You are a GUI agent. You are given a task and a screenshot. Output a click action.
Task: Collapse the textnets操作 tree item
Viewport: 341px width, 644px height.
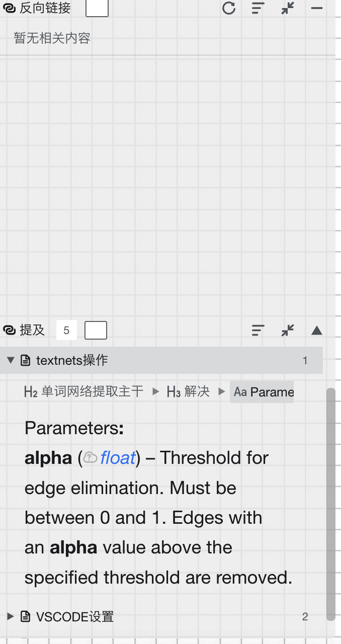(10, 360)
